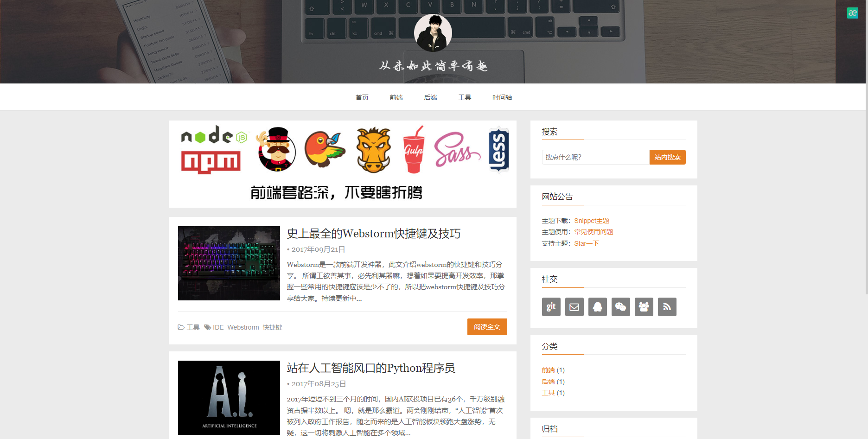The height and width of the screenshot is (439, 868).
Task: Switch to the 时间轴 section
Action: 502,97
